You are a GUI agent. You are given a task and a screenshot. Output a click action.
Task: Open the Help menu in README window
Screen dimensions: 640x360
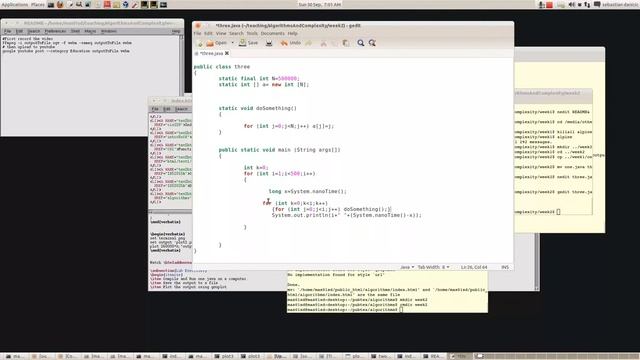point(176,31)
